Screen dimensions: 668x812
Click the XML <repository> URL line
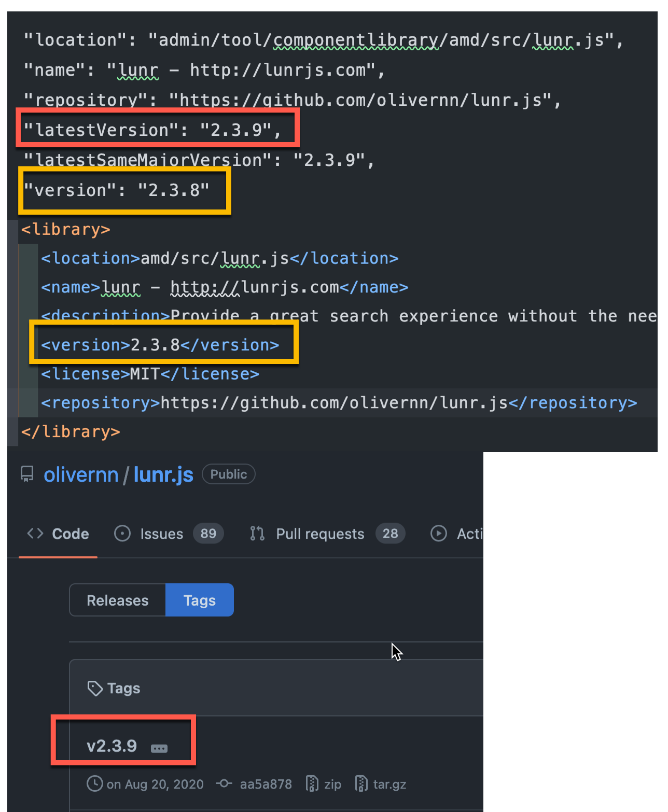pyautogui.click(x=339, y=403)
